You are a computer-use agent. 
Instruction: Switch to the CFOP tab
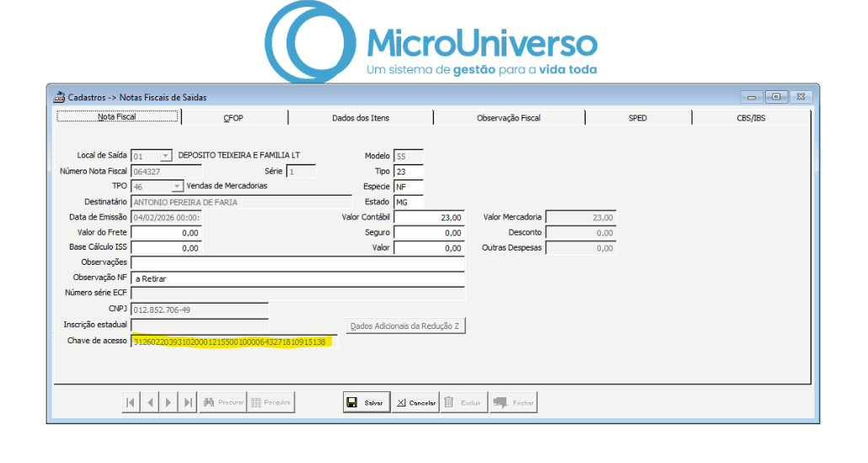click(x=233, y=118)
